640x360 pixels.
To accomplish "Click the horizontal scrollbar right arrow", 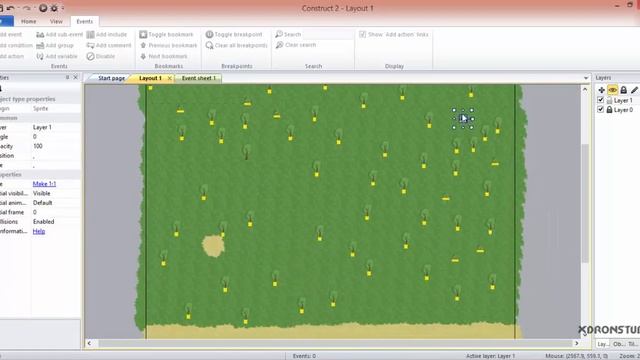I will [x=577, y=343].
